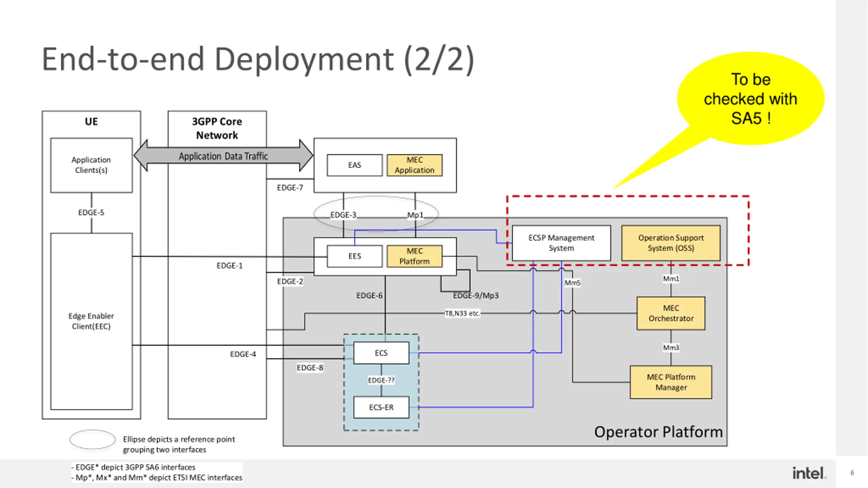Select the EES box

click(355, 256)
